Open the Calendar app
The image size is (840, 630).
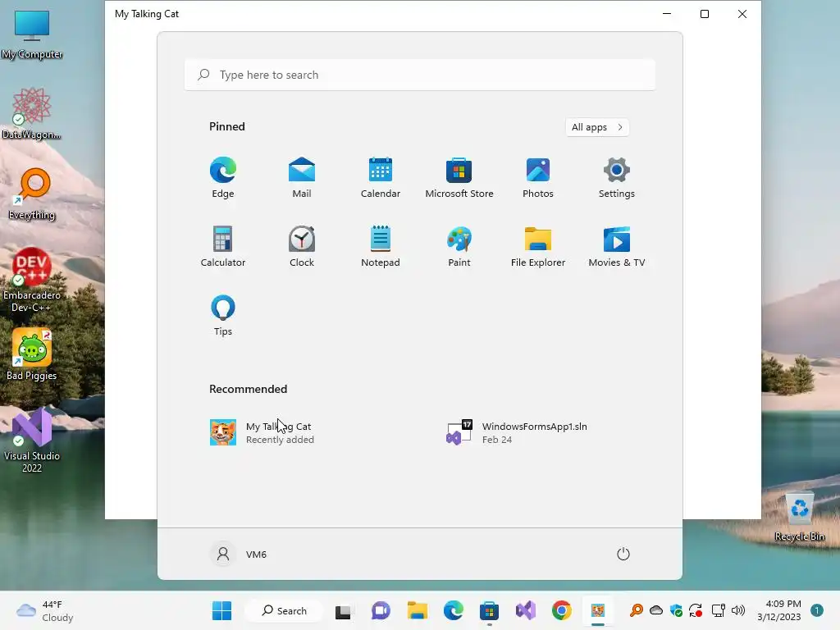point(381,178)
